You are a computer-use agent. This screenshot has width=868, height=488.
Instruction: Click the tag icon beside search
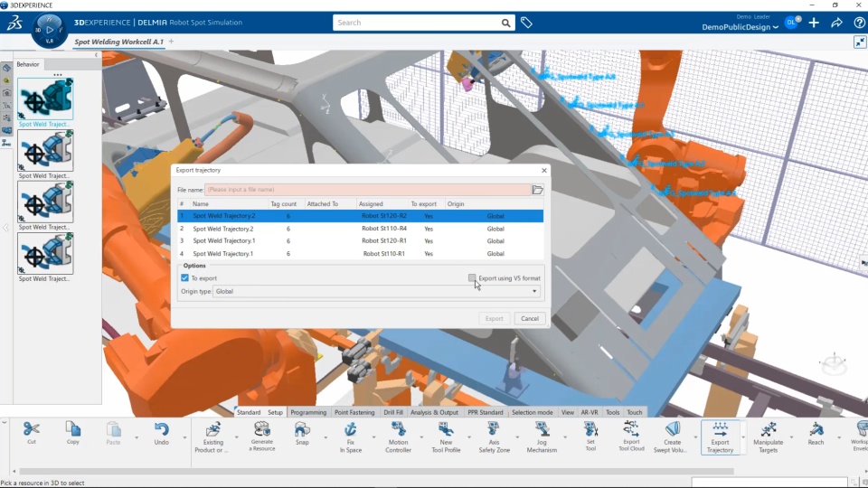coord(526,23)
